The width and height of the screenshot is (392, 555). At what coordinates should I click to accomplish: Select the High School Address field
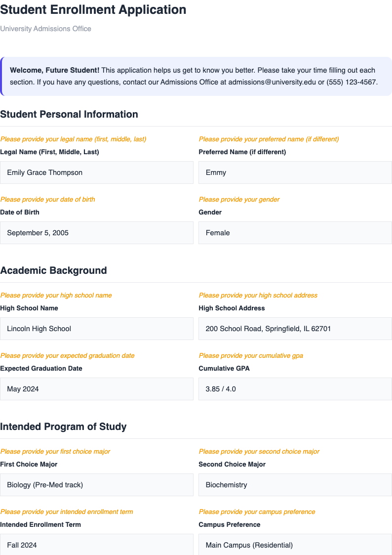click(295, 328)
